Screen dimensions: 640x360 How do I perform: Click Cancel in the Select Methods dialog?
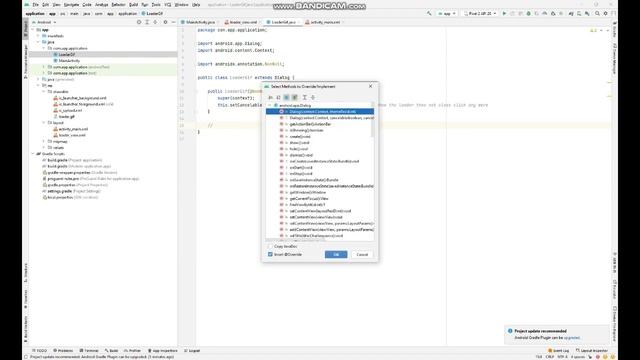(362, 254)
